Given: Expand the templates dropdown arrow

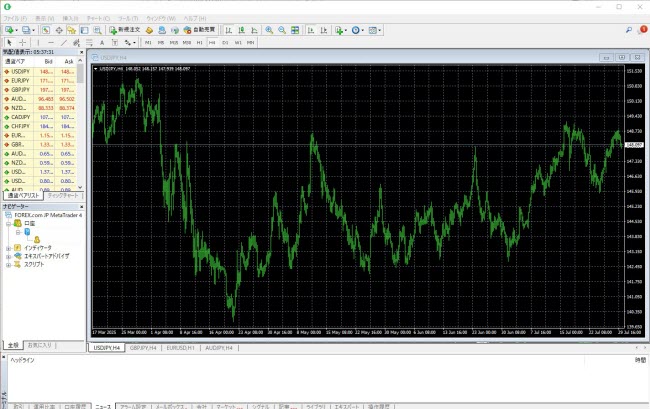Looking at the screenshot, I should [x=380, y=30].
